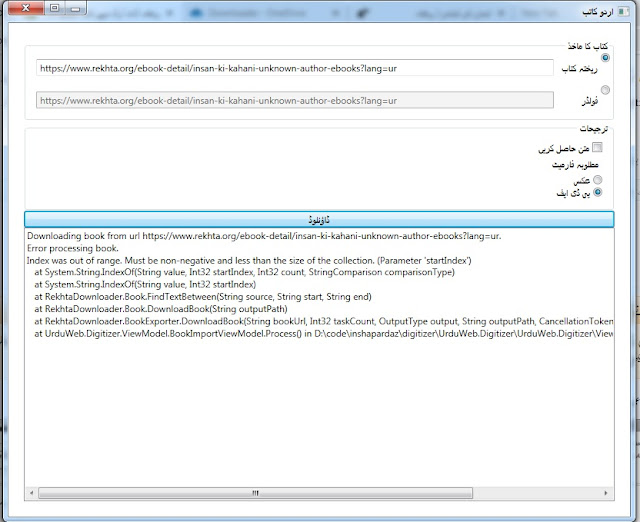640x522 pixels.
Task: Click the greyed-out folder path field
Action: [294, 100]
